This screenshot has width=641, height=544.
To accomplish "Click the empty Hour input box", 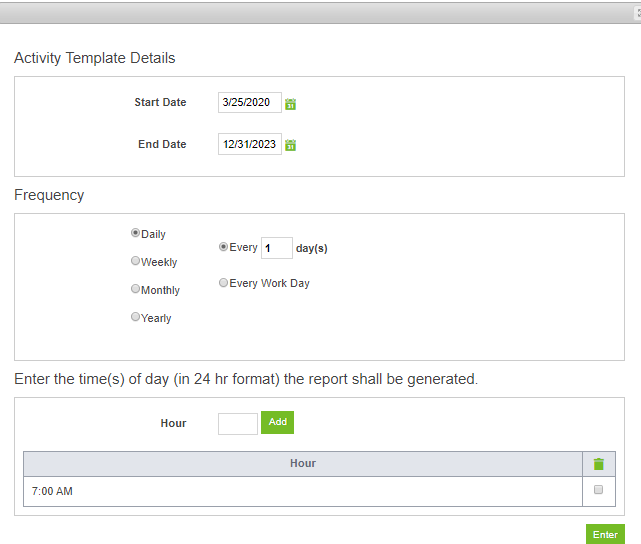I will pyautogui.click(x=238, y=424).
